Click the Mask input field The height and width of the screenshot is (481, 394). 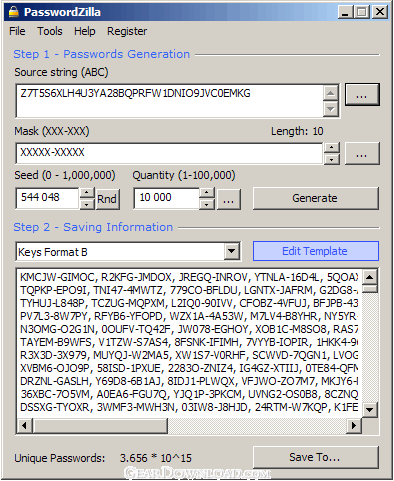169,153
